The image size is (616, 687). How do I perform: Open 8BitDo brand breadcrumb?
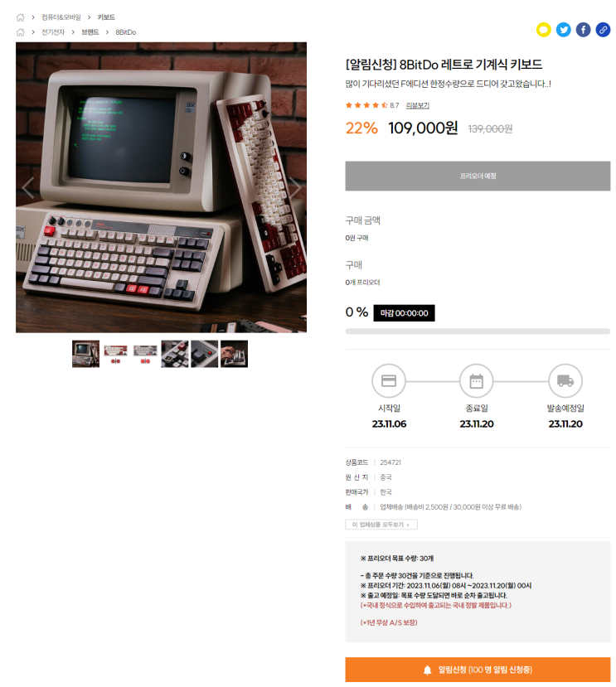[x=126, y=32]
